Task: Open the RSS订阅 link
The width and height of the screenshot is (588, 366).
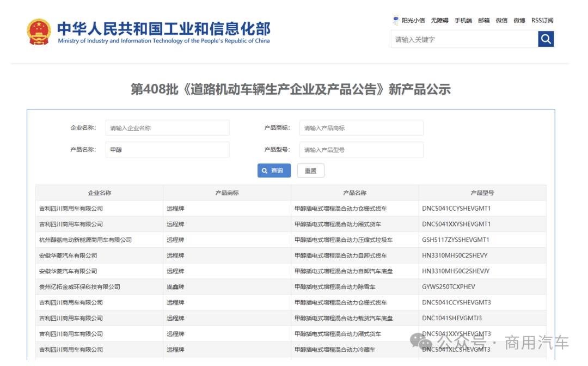Action: pos(542,20)
